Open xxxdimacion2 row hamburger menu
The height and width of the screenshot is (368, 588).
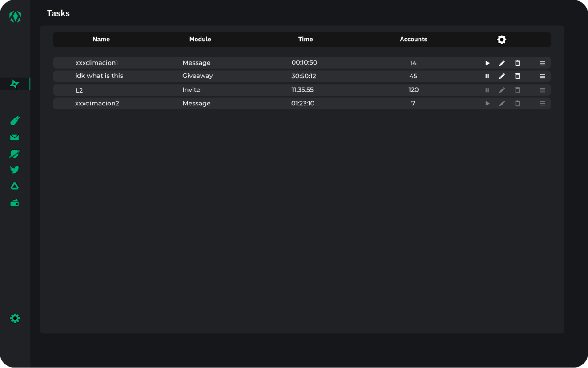point(542,104)
